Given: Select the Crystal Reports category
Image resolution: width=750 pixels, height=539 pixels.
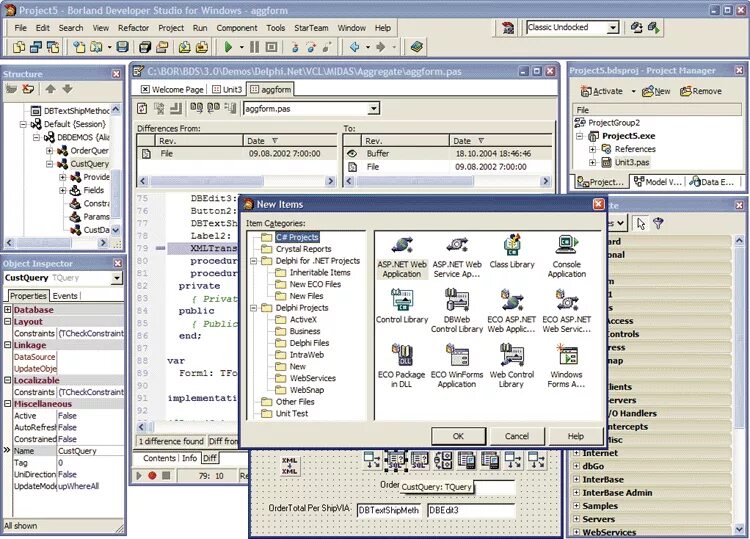Looking at the screenshot, I should coord(303,249).
